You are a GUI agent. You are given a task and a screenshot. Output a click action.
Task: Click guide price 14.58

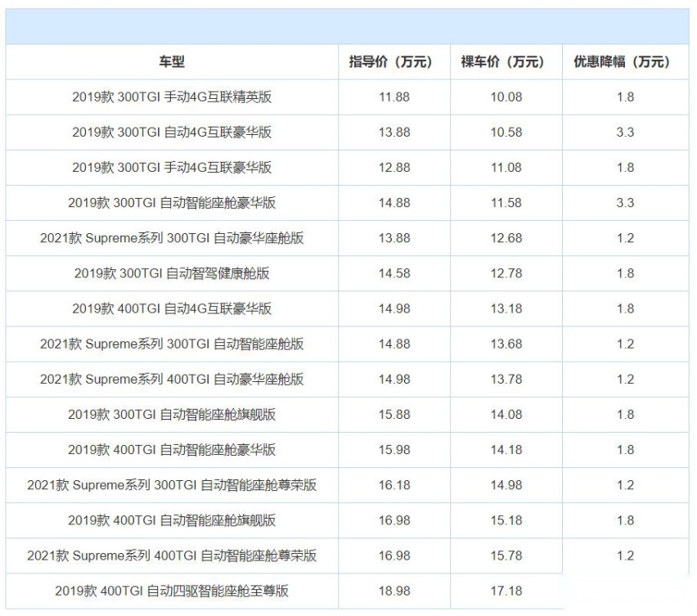coord(394,273)
